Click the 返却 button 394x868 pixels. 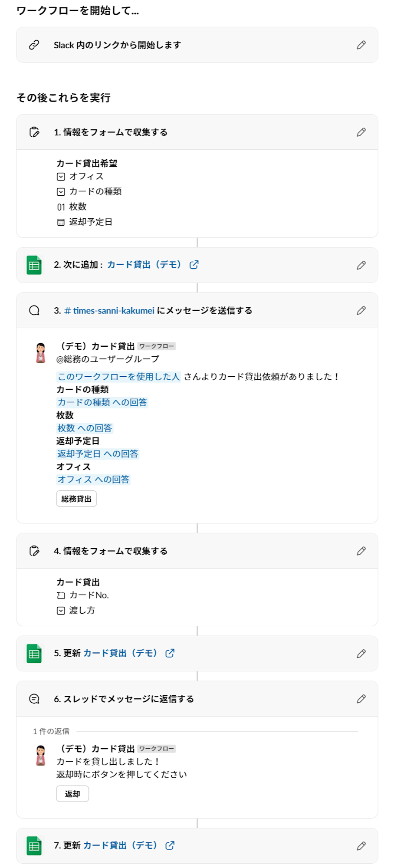[72, 794]
